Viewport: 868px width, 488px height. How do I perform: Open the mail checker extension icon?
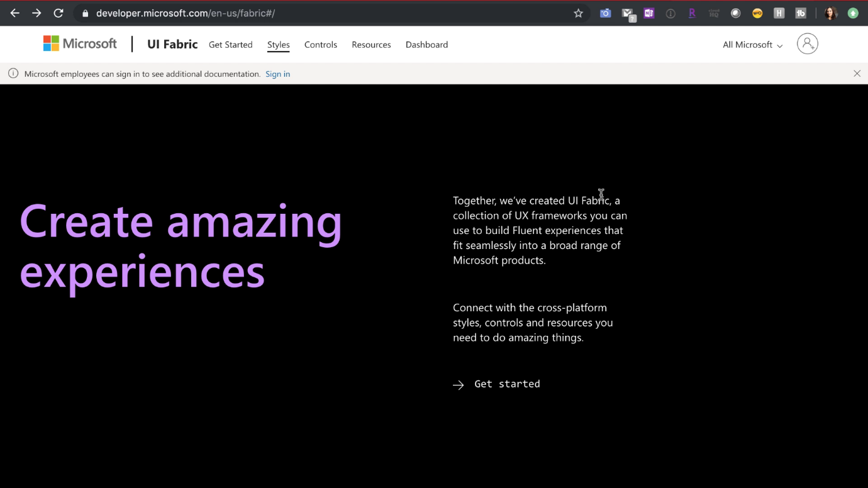pos(628,14)
